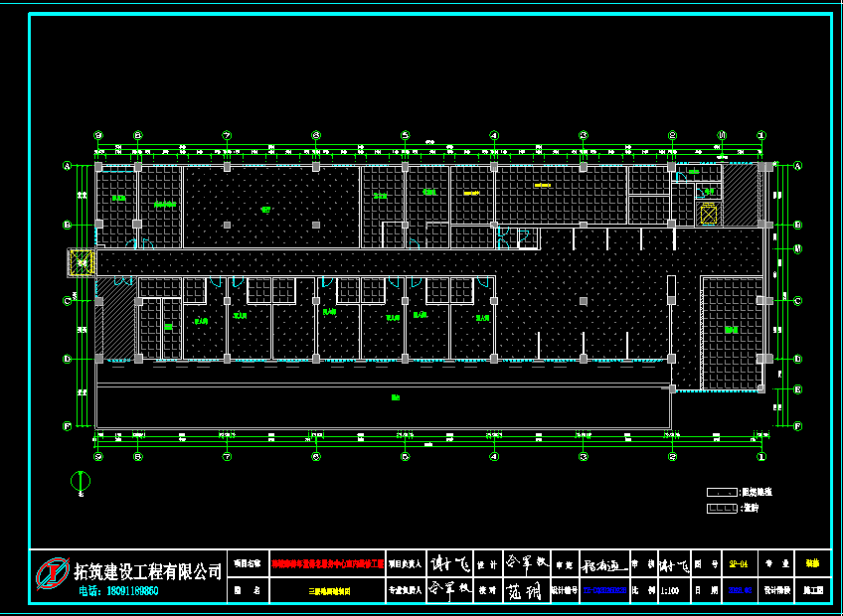Pick the grid axis bubble labeled E
Image resolution: width=843 pixels, height=616 pixels.
796,388
